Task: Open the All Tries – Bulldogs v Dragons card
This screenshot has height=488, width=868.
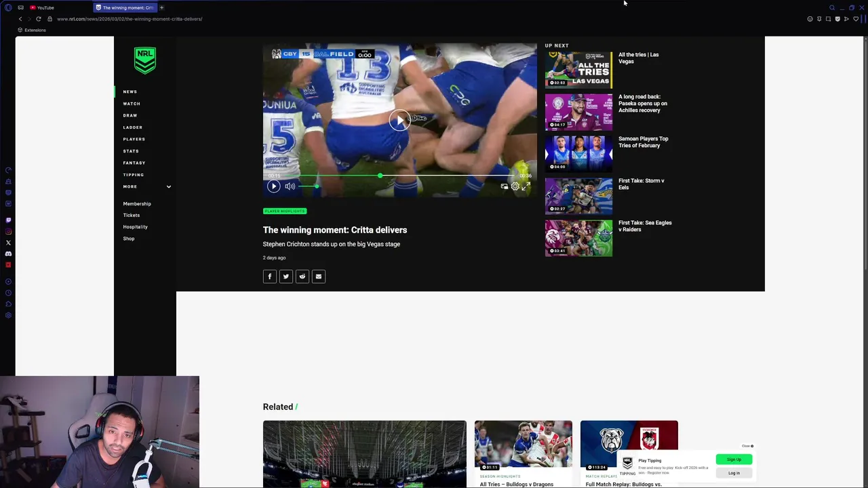Action: (x=524, y=453)
